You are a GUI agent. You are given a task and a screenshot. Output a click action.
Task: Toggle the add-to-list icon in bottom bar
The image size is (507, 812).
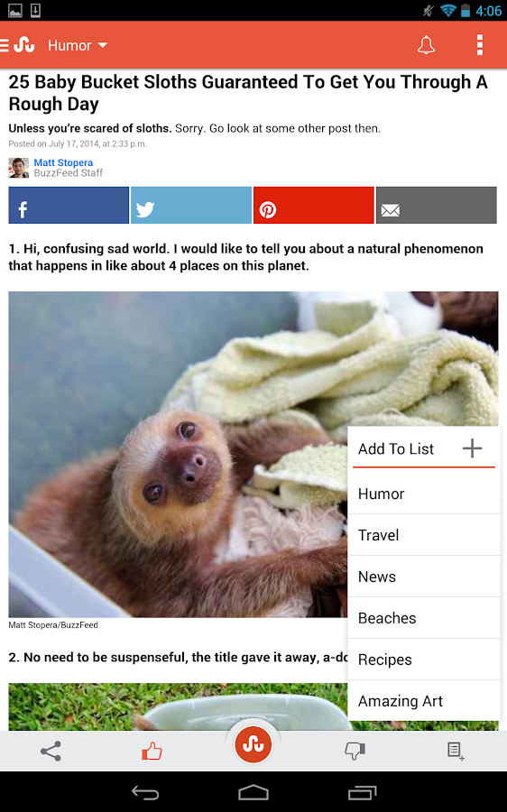(x=456, y=751)
